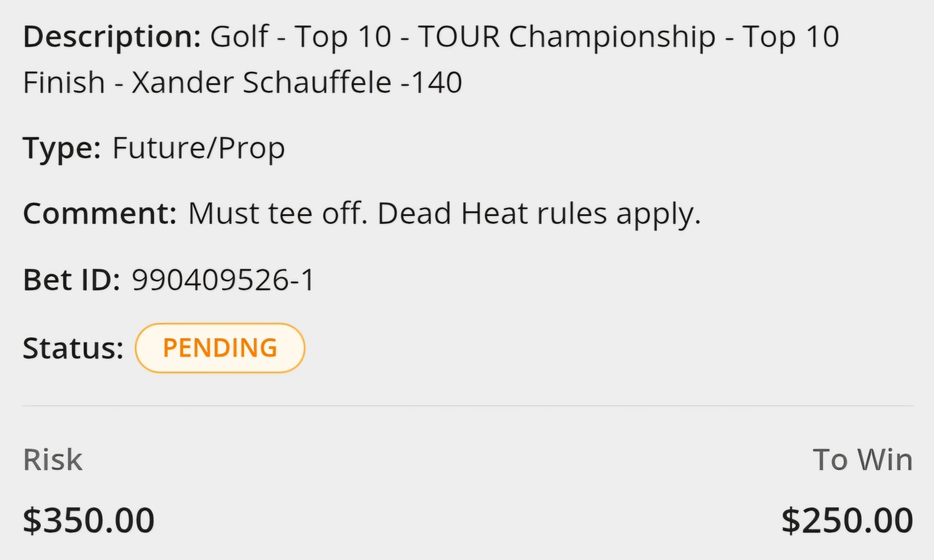Screen dimensions: 934x560
Task: Click the -140 odds value
Action: [x=431, y=83]
